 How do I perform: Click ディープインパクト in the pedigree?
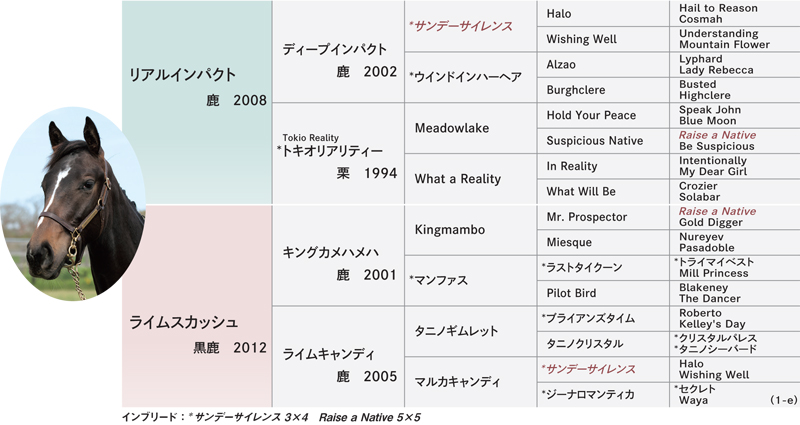(338, 52)
